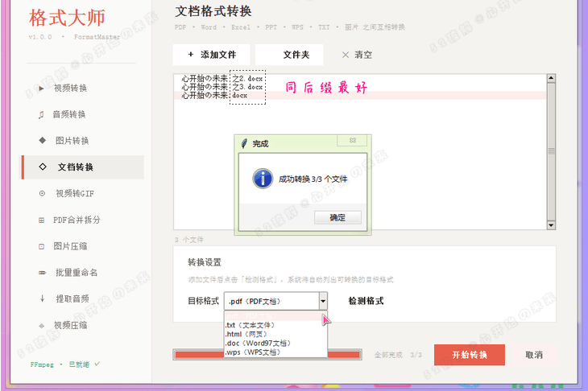
Task: Click the file list scrollbar up arrow
Action: coord(551,78)
